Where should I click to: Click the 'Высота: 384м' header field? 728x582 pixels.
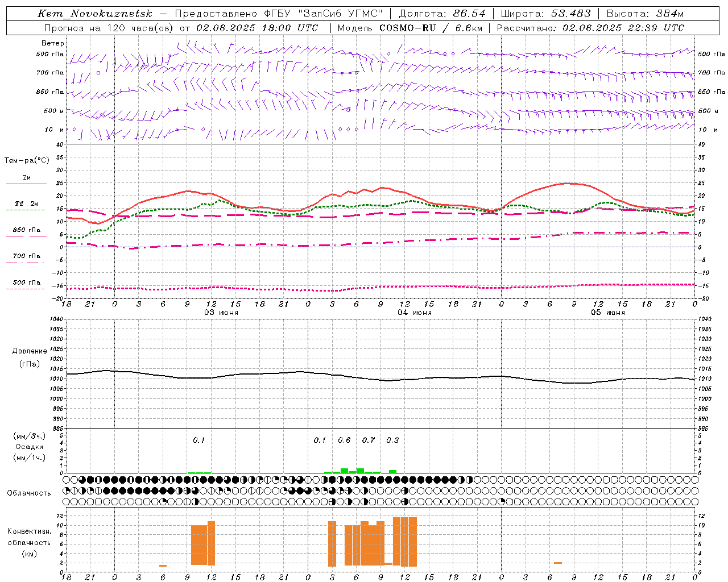coord(645,14)
